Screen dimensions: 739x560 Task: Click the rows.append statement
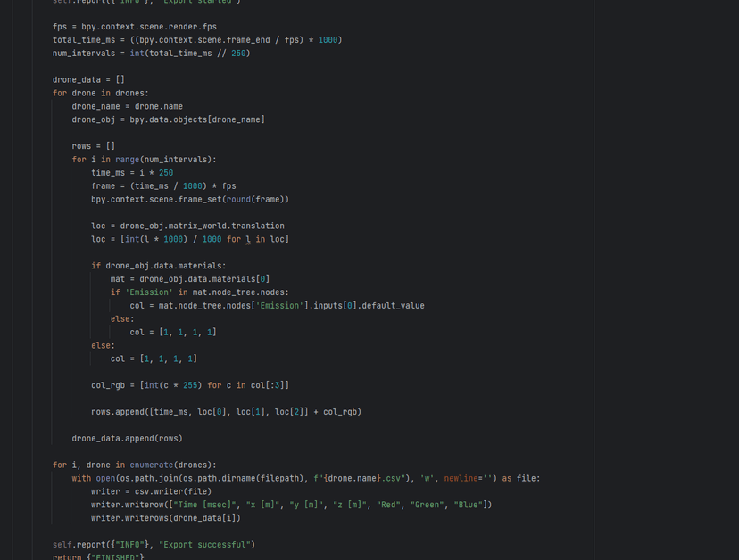(226, 412)
